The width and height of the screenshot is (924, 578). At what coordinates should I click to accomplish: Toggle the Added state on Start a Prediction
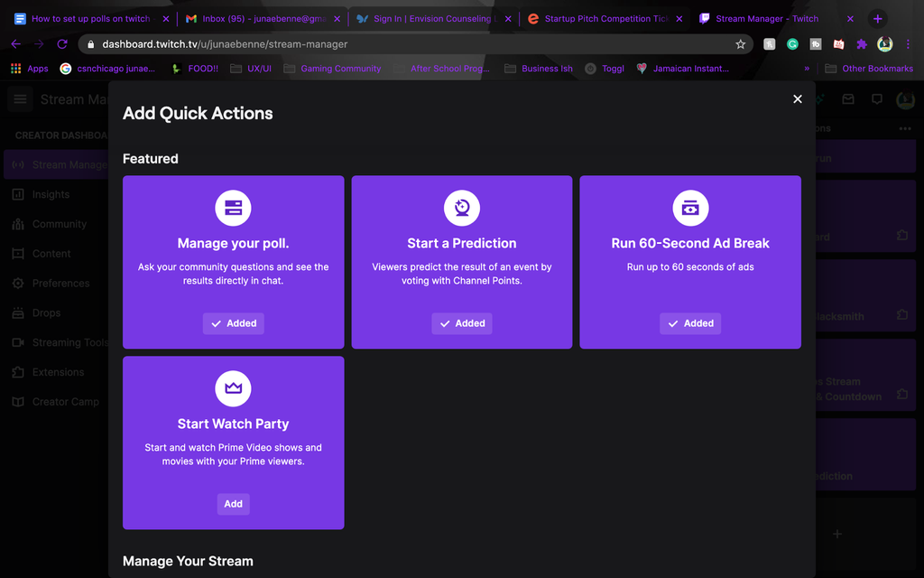point(461,323)
